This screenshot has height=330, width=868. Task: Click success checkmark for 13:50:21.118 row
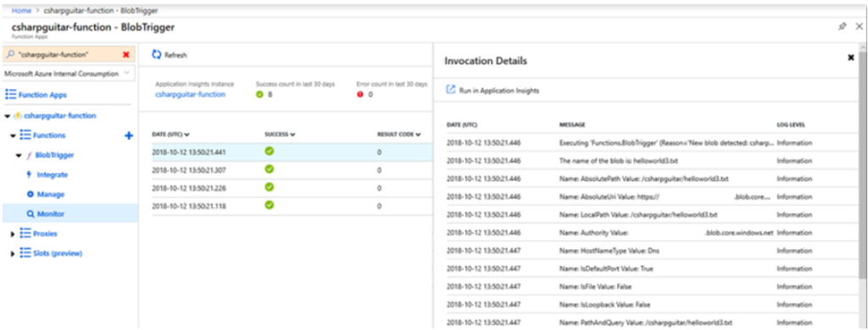tap(269, 204)
